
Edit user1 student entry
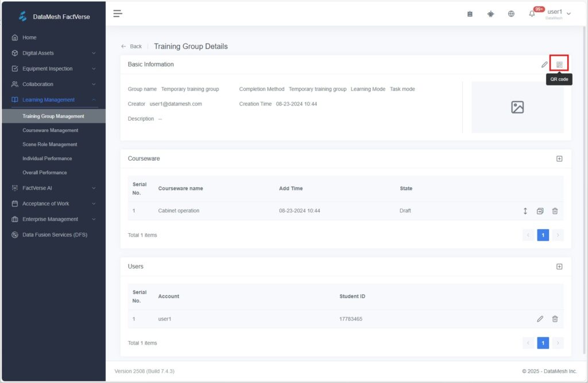[x=540, y=319]
